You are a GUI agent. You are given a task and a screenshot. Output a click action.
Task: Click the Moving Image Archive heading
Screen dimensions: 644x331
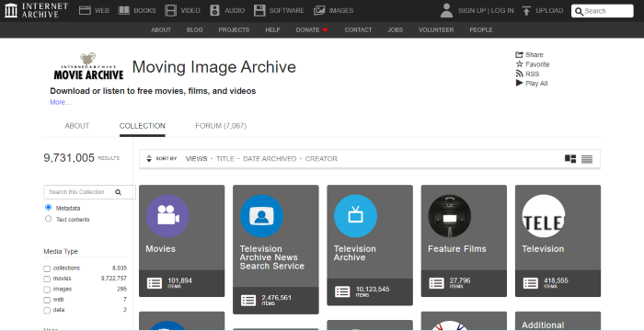(214, 67)
